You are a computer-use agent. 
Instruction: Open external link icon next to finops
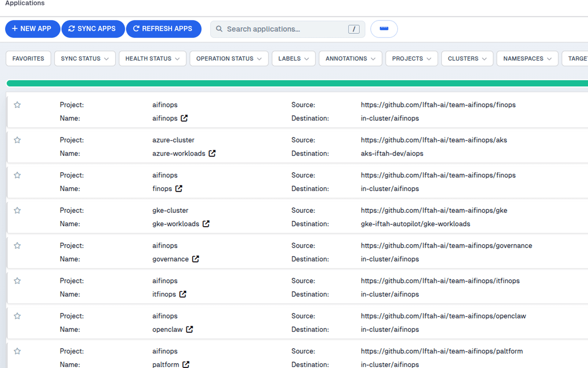click(x=179, y=189)
